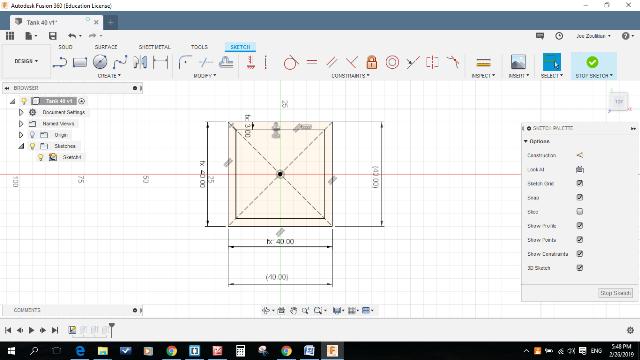Toggle visibility bulb of Origin folder
The width and height of the screenshot is (640, 360).
[x=32, y=135]
